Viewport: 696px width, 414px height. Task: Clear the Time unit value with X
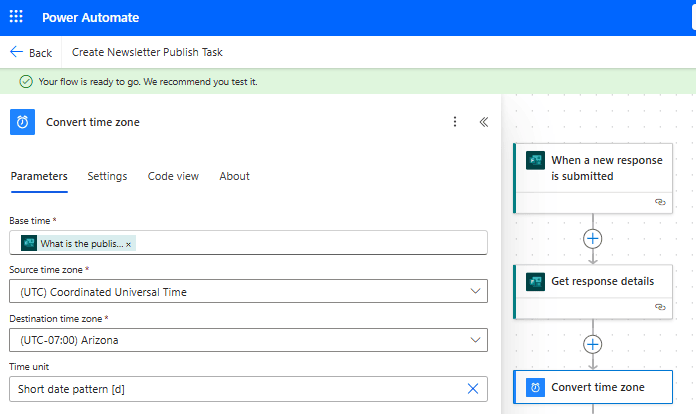pyautogui.click(x=473, y=389)
